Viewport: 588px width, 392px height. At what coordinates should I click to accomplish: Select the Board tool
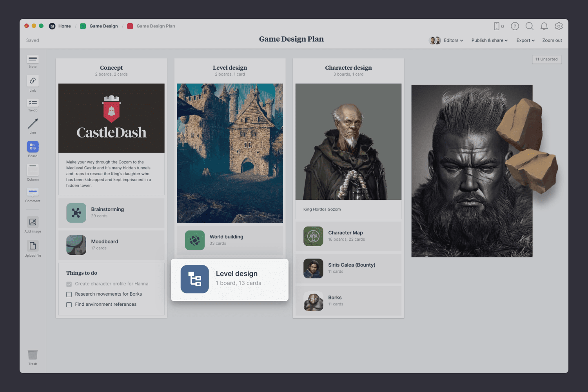click(33, 147)
